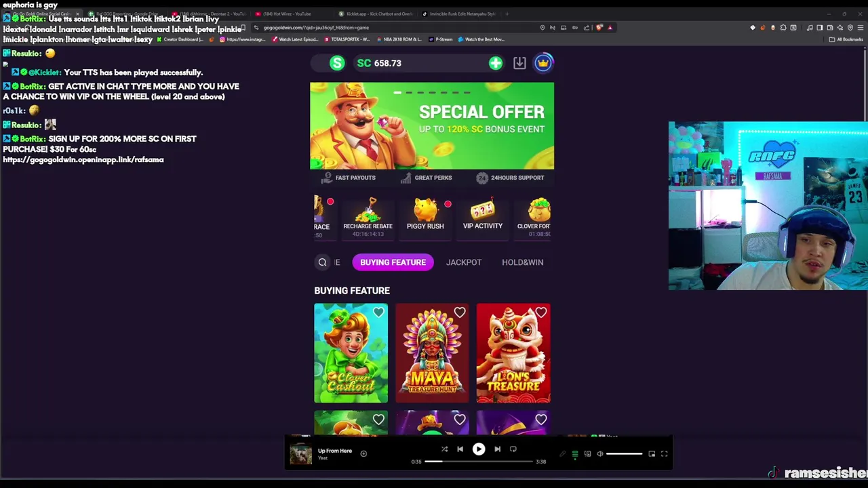
Task: Switch currency using the green S coin
Action: (x=337, y=63)
